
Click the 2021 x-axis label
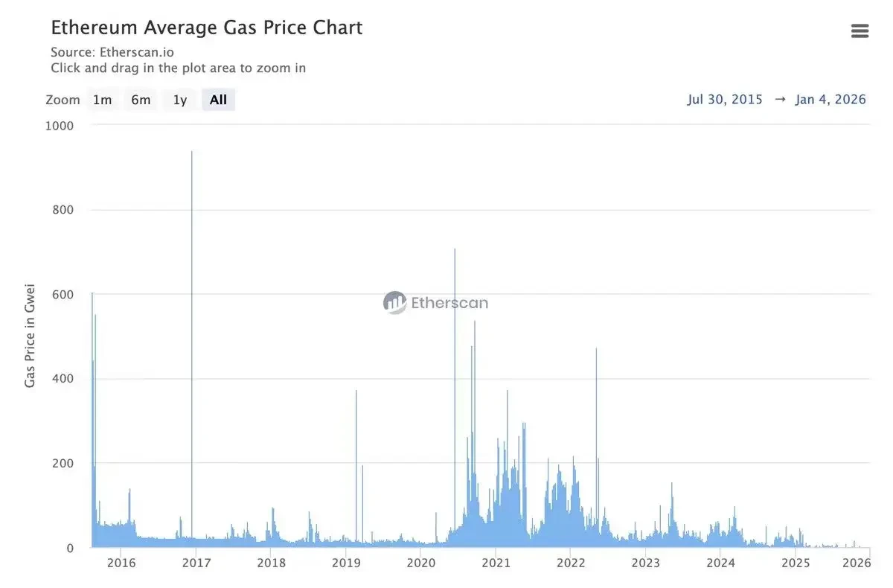(496, 563)
